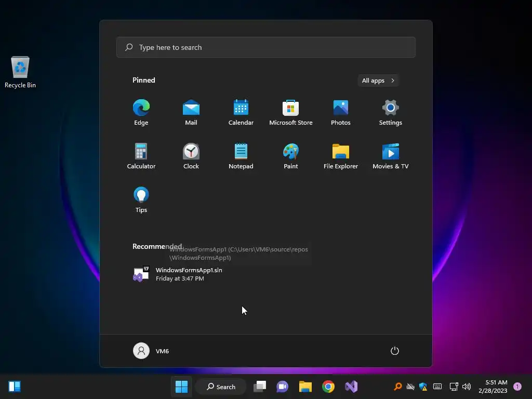Click the power button in Start menu
The width and height of the screenshot is (532, 399).
coord(395,351)
